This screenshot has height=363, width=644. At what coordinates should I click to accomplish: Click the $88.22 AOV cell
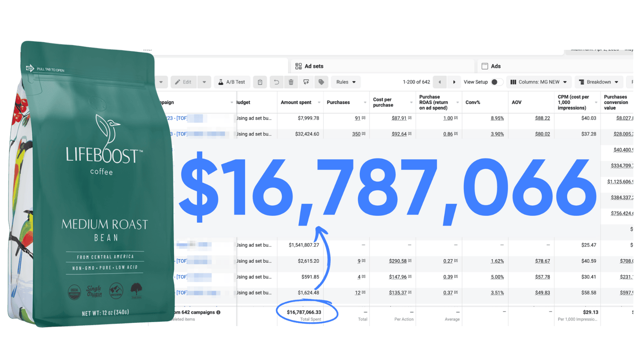(542, 118)
